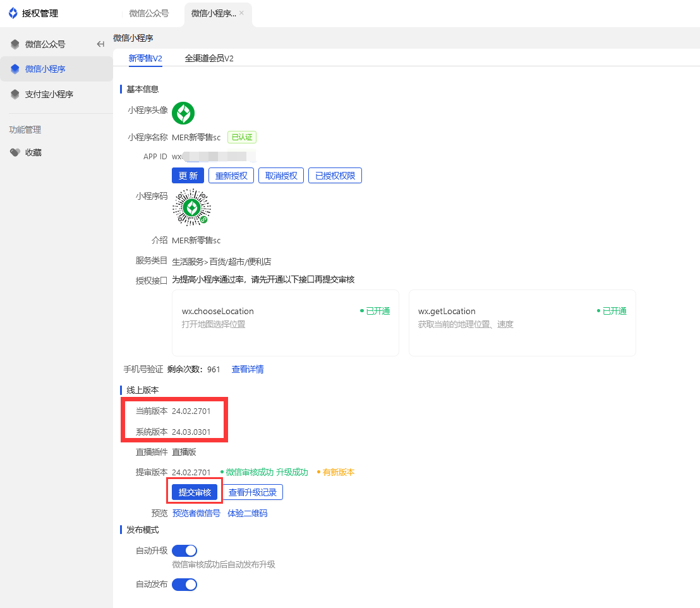The height and width of the screenshot is (608, 700).
Task: Click the 更新 button
Action: click(x=188, y=176)
